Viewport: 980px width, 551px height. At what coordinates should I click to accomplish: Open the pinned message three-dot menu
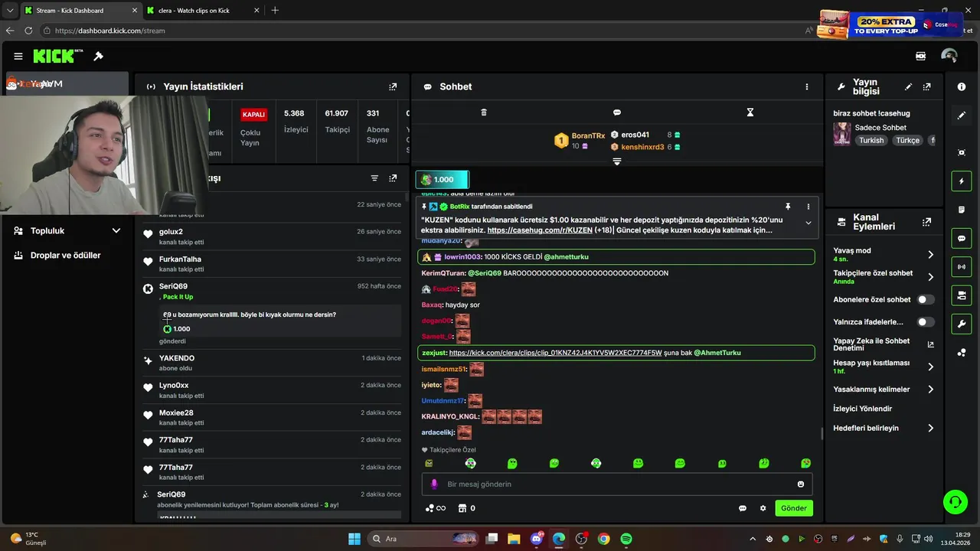[x=808, y=207]
